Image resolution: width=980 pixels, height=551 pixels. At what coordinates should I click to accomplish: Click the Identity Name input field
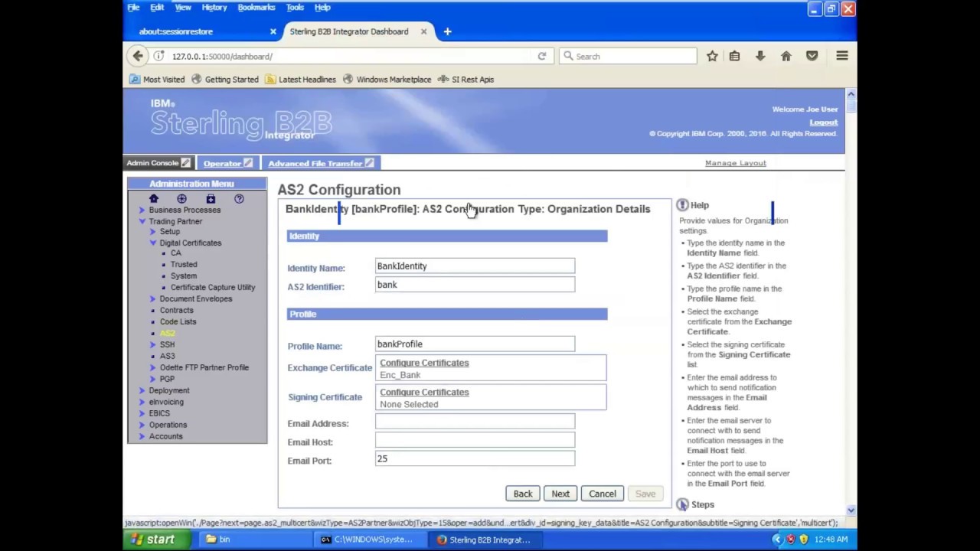coord(475,266)
